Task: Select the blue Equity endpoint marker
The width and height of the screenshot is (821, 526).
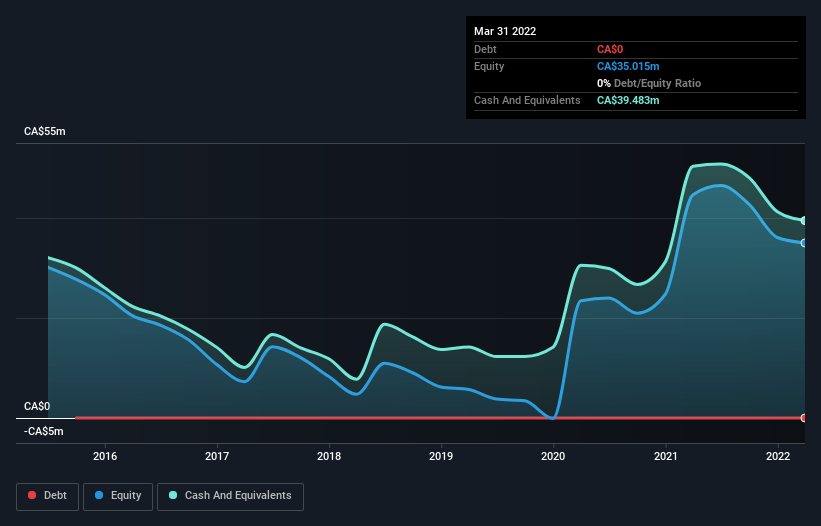Action: [804, 243]
